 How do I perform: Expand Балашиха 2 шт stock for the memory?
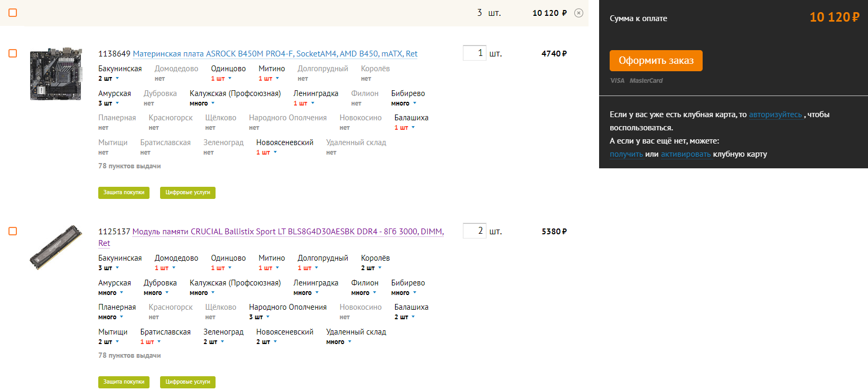pyautogui.click(x=405, y=317)
